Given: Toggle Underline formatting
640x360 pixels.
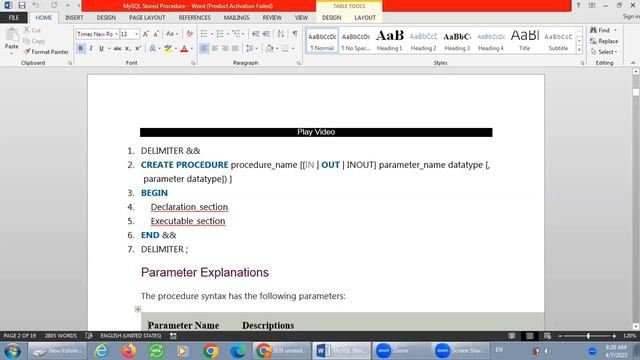Looking at the screenshot, I should (101, 49).
